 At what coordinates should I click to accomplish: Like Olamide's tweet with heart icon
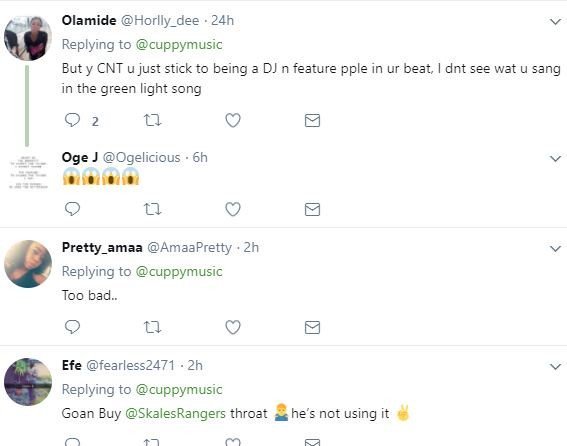click(233, 120)
